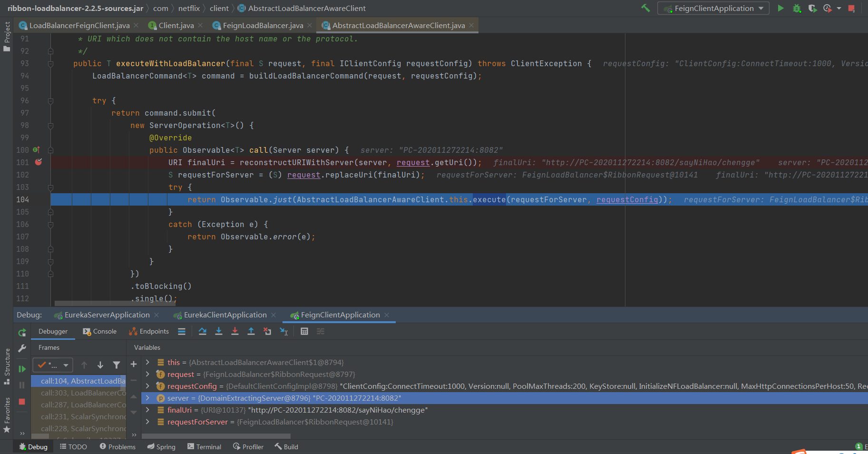Open the Endpoints tab
Image resolution: width=868 pixels, height=454 pixels.
[148, 331]
